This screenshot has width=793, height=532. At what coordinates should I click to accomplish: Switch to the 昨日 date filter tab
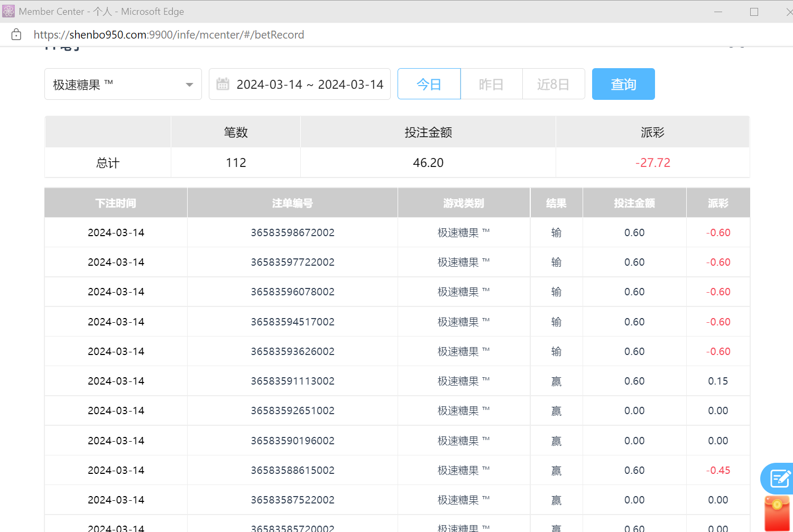491,84
